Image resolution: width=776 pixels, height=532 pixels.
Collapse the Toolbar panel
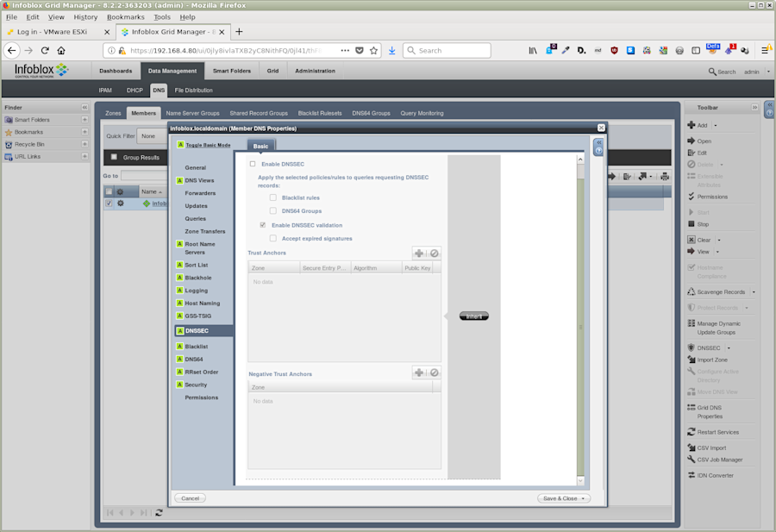point(754,108)
